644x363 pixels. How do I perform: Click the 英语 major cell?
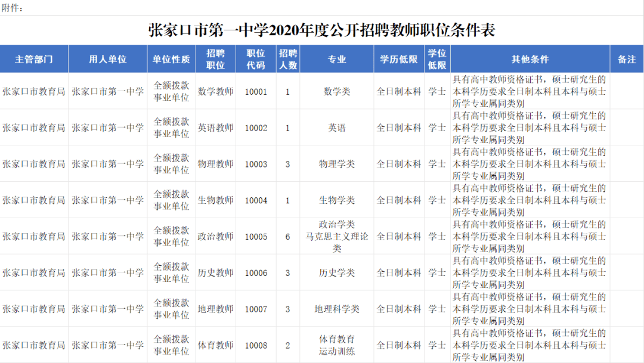(337, 128)
